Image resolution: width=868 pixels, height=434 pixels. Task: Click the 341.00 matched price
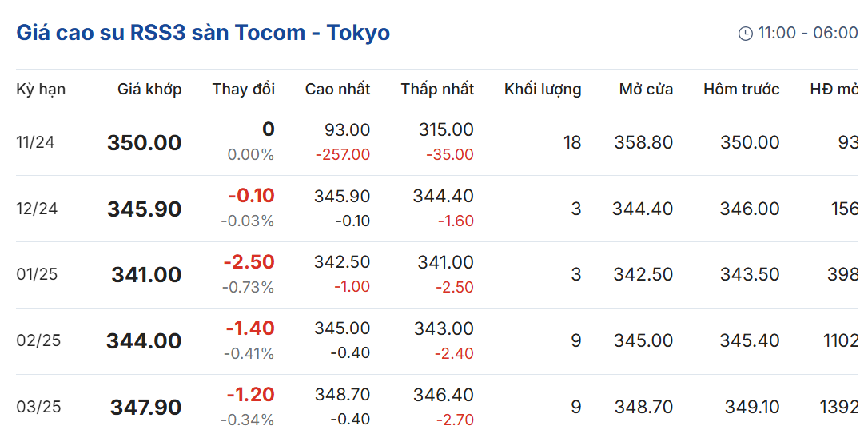147,275
